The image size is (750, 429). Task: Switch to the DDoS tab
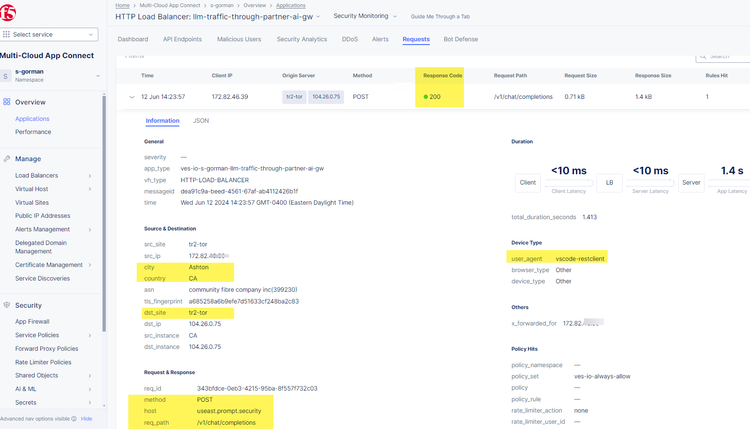(350, 39)
